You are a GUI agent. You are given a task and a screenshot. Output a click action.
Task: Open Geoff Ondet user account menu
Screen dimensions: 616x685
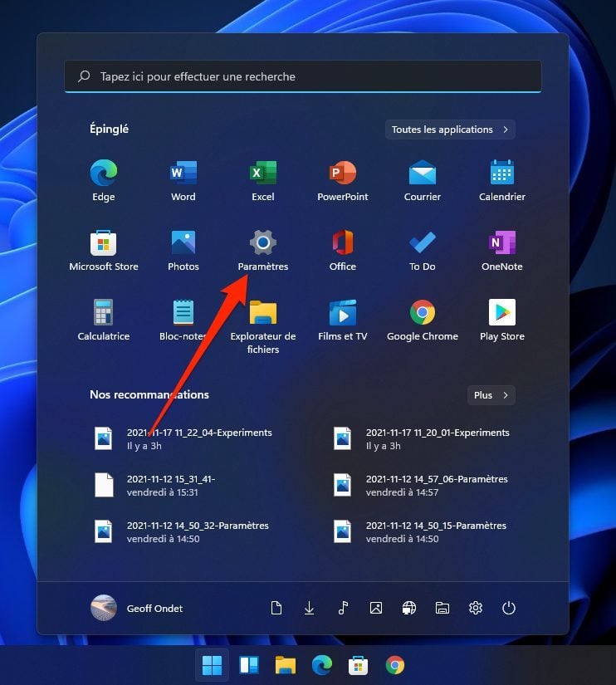coord(137,608)
